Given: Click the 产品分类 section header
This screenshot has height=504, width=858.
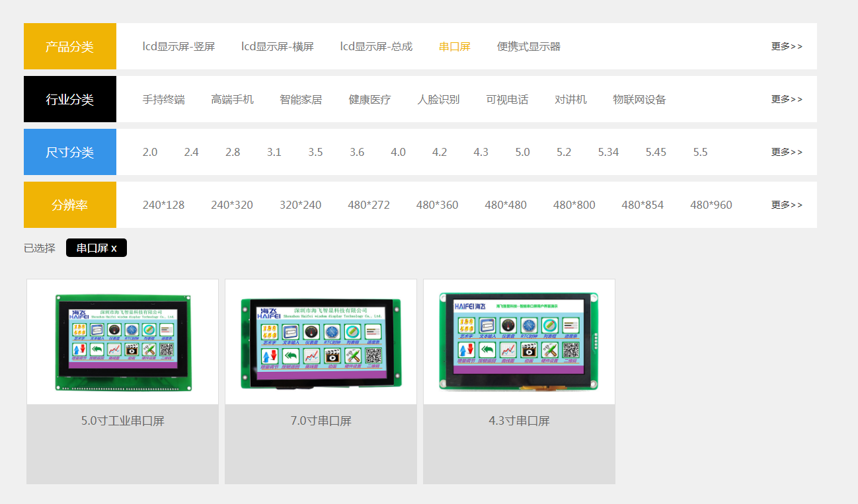Looking at the screenshot, I should (x=69, y=46).
